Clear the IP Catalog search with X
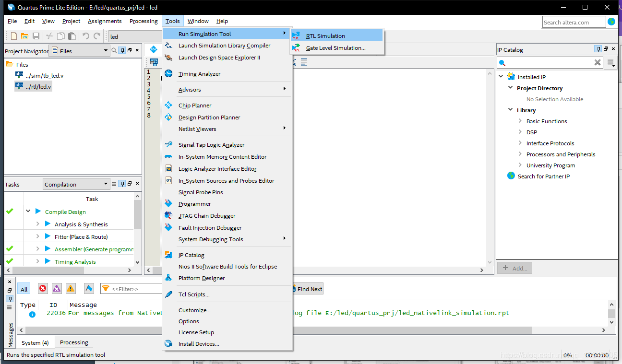 (x=598, y=62)
